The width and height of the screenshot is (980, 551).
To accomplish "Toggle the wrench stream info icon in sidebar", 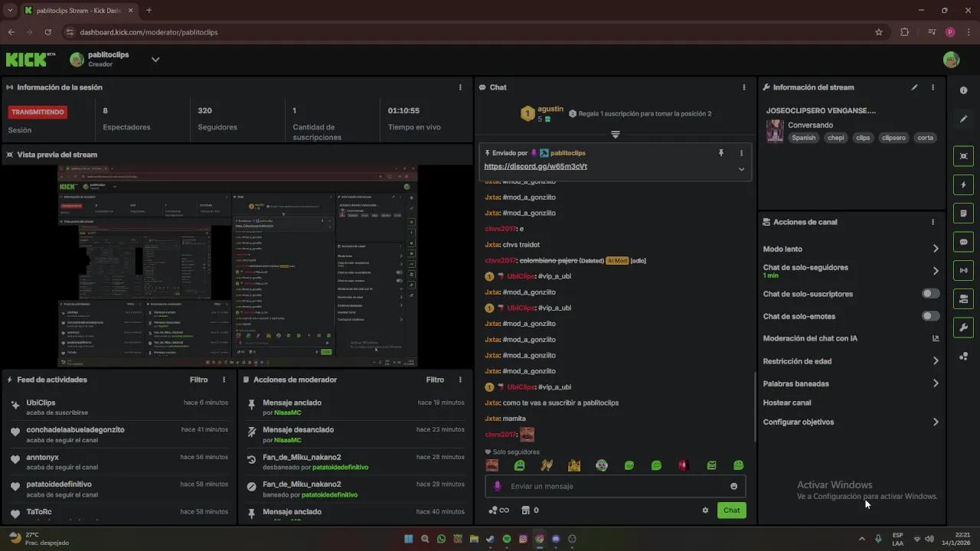I will (963, 328).
